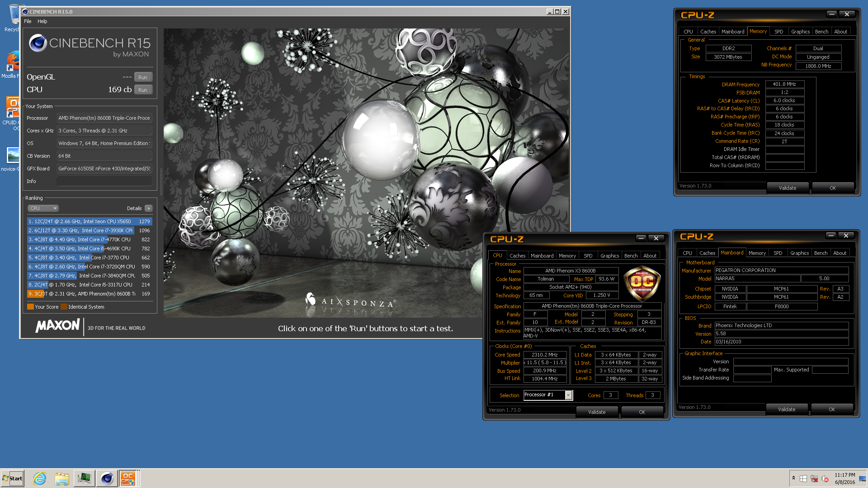Open the File menu in Cinebench

(x=28, y=21)
